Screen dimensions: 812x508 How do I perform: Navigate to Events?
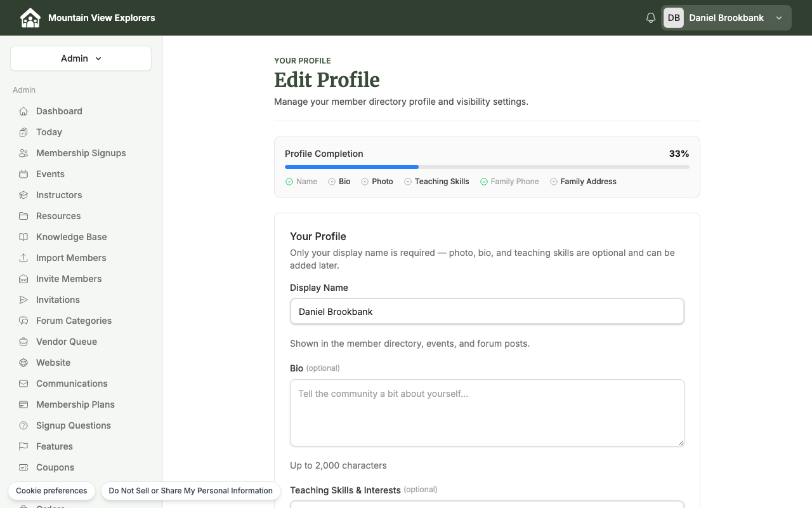[50, 174]
